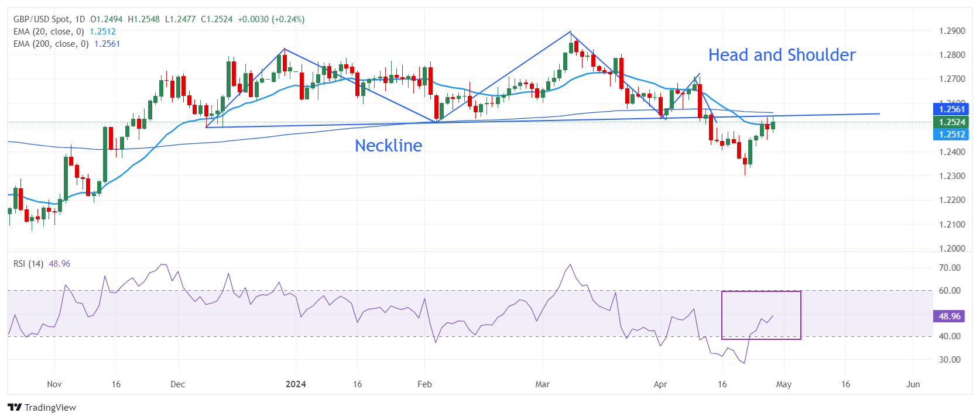Click the Nov label on time axis
Viewport: 980px width, 420px height.
(x=54, y=384)
